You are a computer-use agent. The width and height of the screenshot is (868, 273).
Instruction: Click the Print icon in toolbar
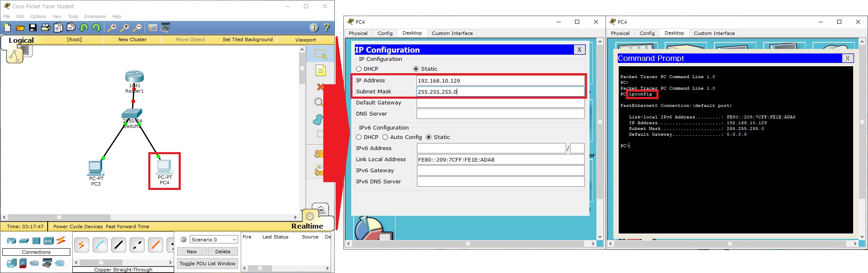pos(46,28)
